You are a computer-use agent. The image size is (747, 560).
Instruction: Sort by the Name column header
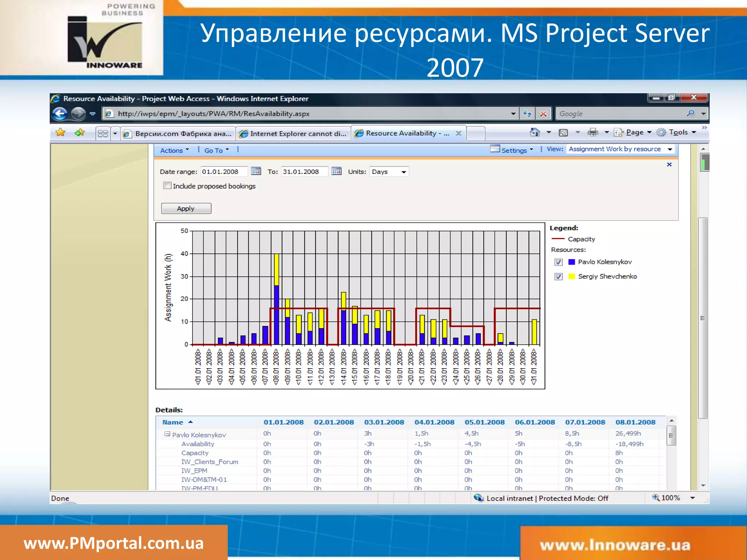(173, 422)
